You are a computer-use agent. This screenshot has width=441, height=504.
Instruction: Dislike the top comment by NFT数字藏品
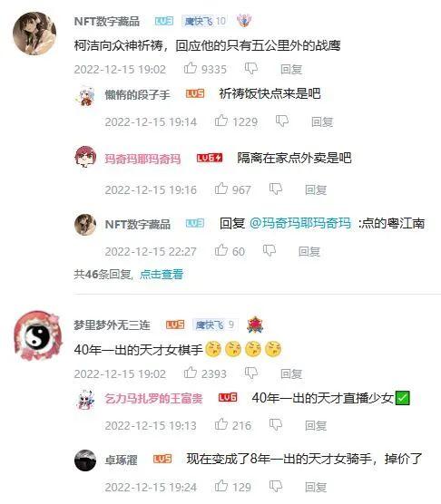pos(250,69)
